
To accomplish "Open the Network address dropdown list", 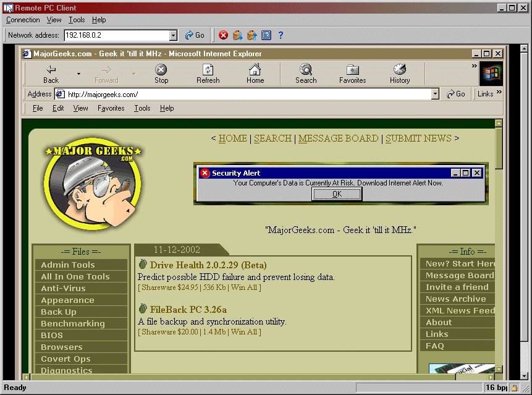I will click(x=173, y=35).
